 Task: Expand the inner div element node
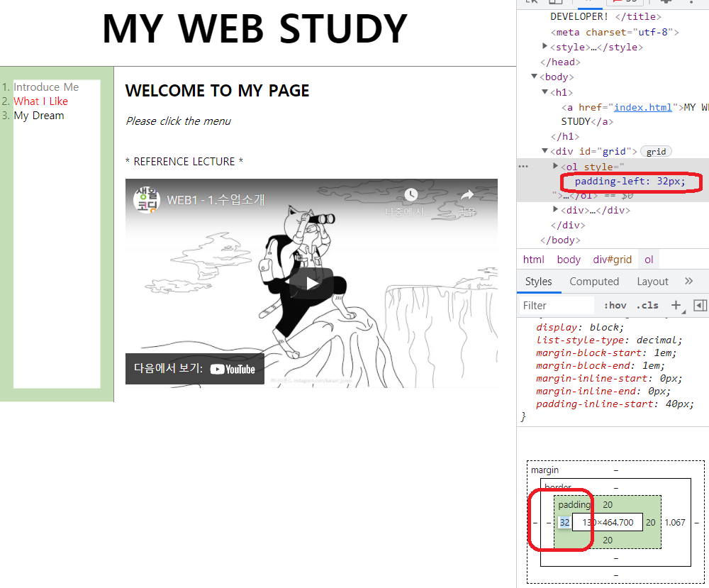556,209
